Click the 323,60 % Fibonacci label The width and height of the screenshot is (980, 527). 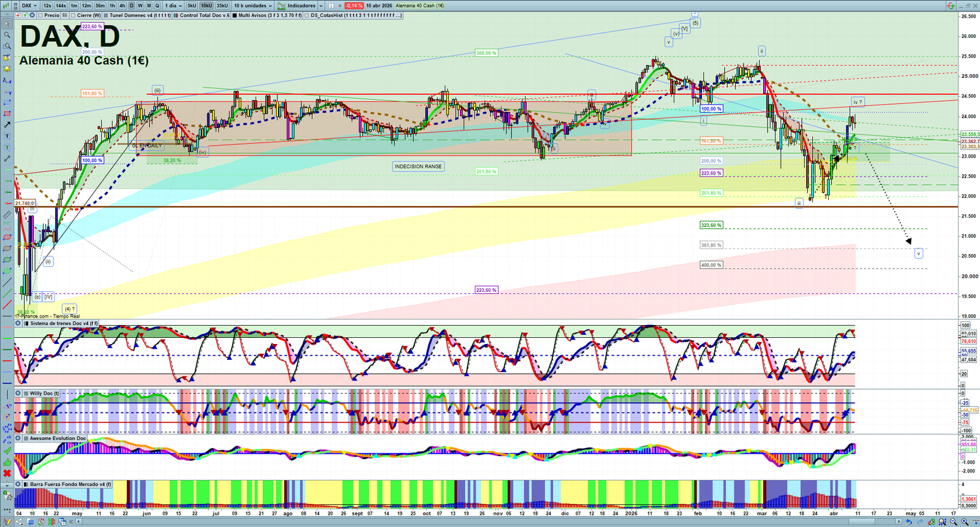click(711, 225)
